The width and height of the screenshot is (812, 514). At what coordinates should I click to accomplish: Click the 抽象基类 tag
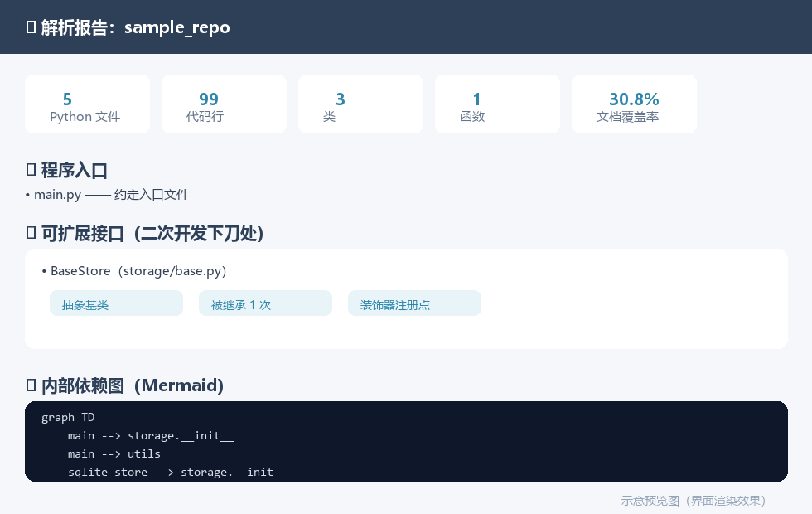coord(117,303)
